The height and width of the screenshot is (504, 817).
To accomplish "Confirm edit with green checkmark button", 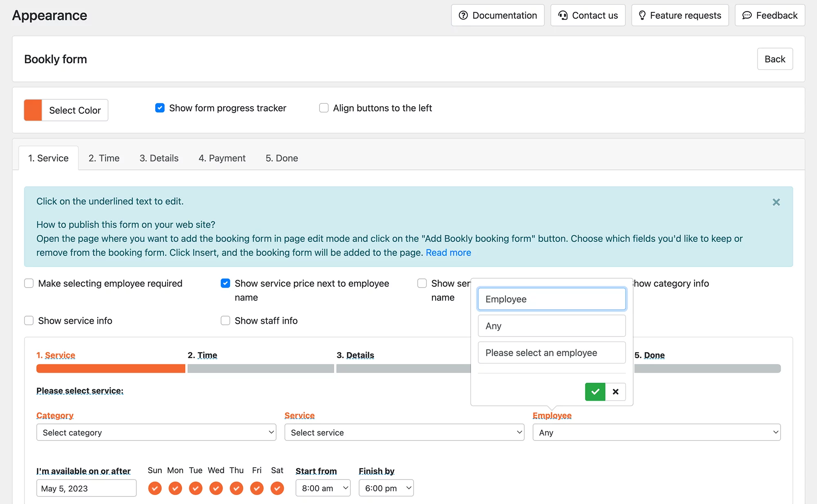I will pyautogui.click(x=595, y=392).
